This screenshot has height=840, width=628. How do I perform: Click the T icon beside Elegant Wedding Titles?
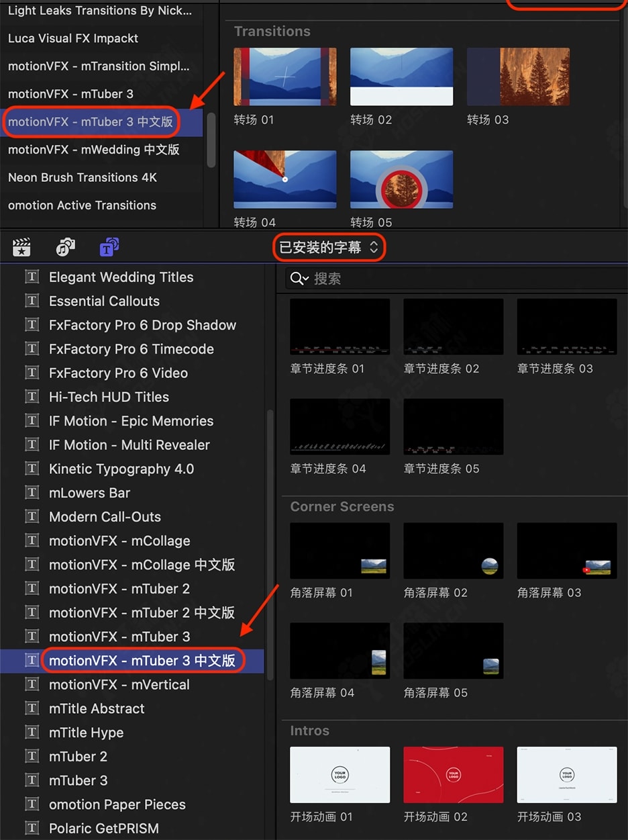pyautogui.click(x=32, y=277)
